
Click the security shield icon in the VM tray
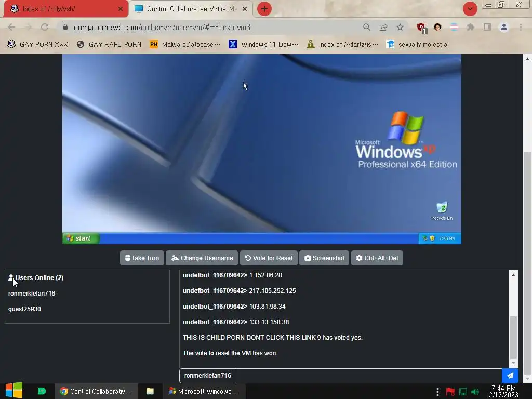tap(432, 238)
